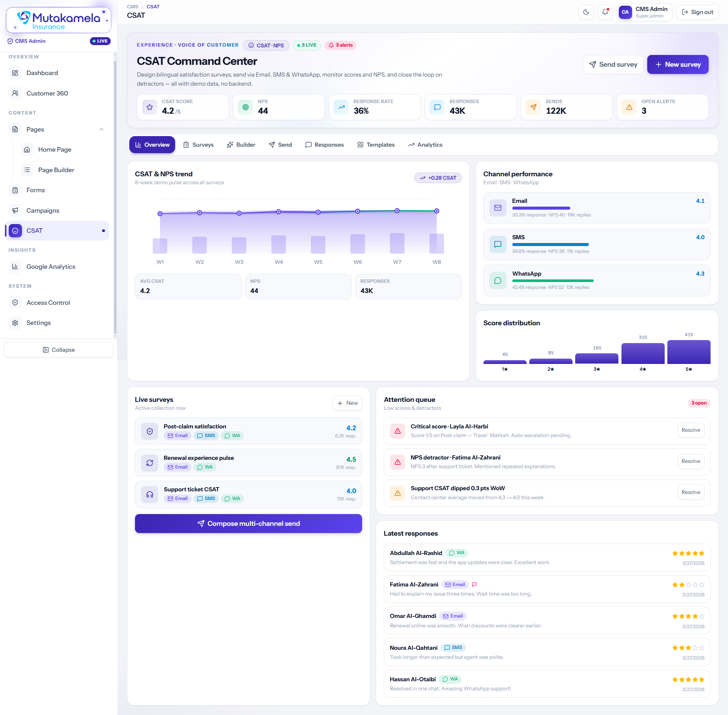Image resolution: width=728 pixels, height=715 pixels.
Task: Open Post-claim satisfaction shield icon
Action: click(150, 431)
